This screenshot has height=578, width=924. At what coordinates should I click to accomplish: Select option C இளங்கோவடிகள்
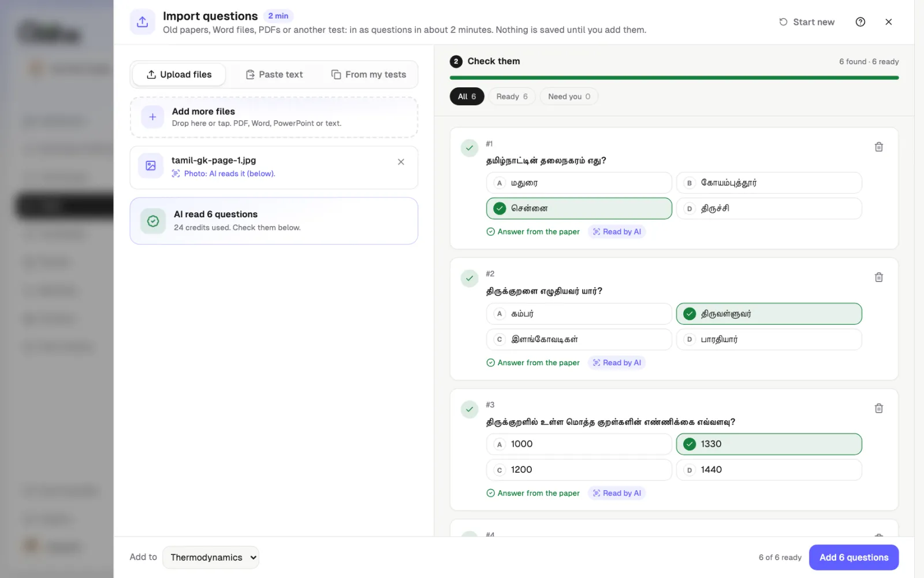pyautogui.click(x=579, y=339)
